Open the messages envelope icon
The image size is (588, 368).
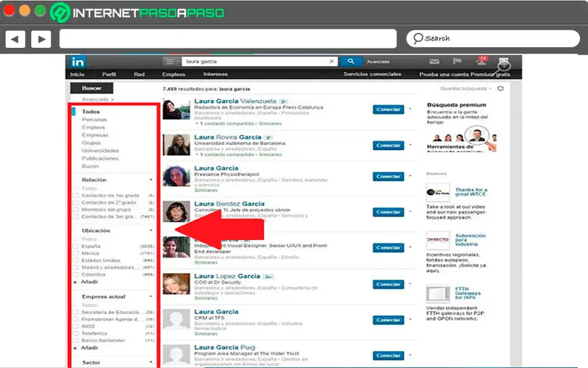pyautogui.click(x=434, y=61)
